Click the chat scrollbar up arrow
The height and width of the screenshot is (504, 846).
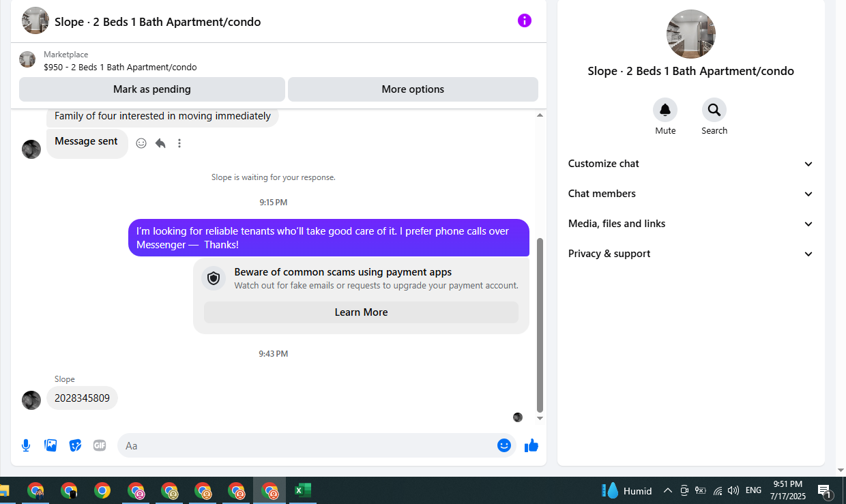[540, 115]
